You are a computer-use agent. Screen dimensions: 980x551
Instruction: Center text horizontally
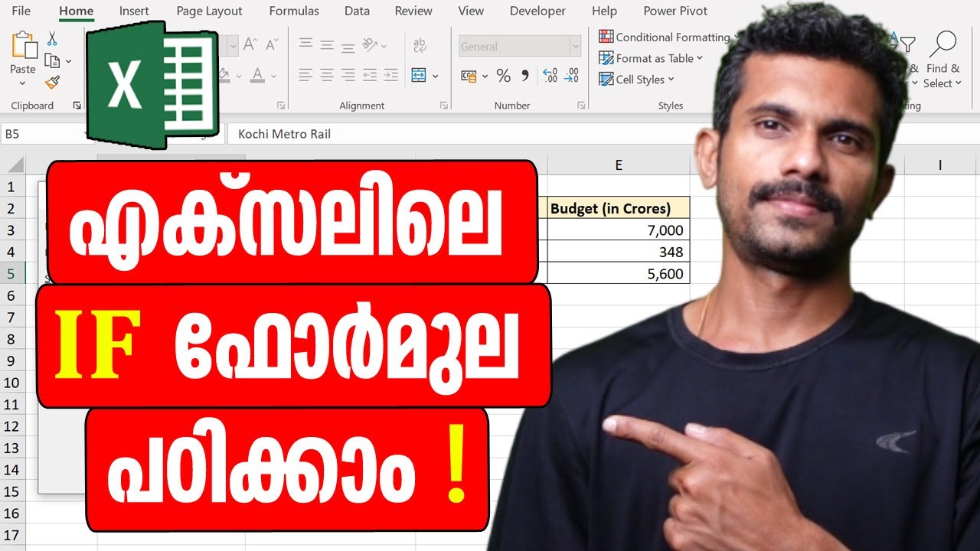(x=327, y=75)
